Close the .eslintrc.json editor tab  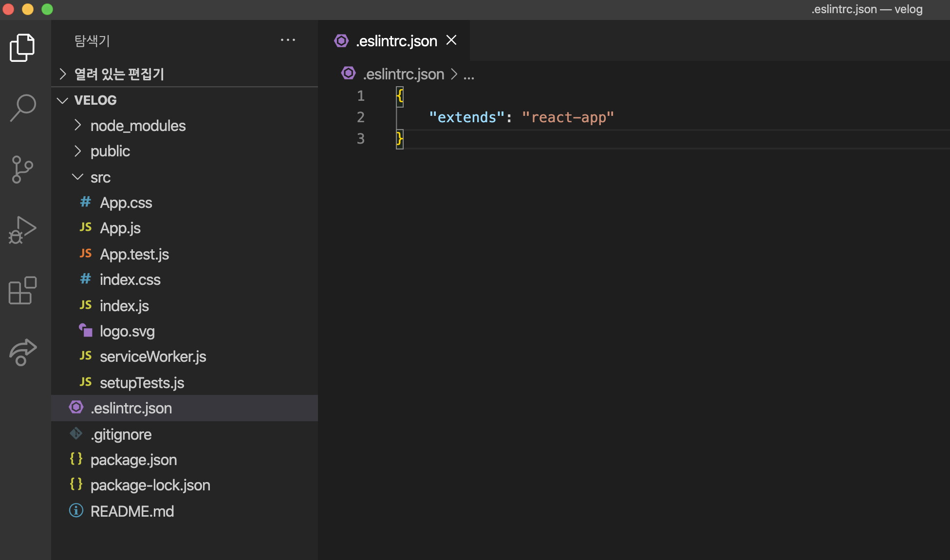(451, 40)
